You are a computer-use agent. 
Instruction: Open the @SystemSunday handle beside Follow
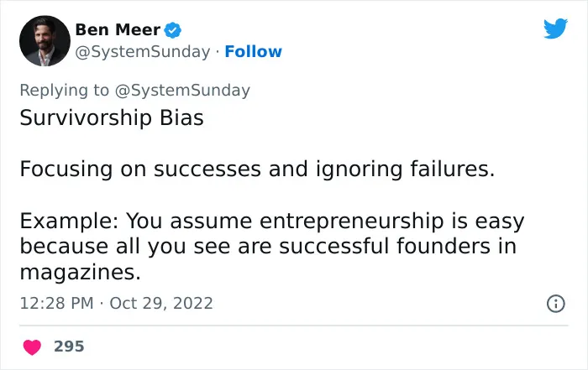pyautogui.click(x=143, y=52)
